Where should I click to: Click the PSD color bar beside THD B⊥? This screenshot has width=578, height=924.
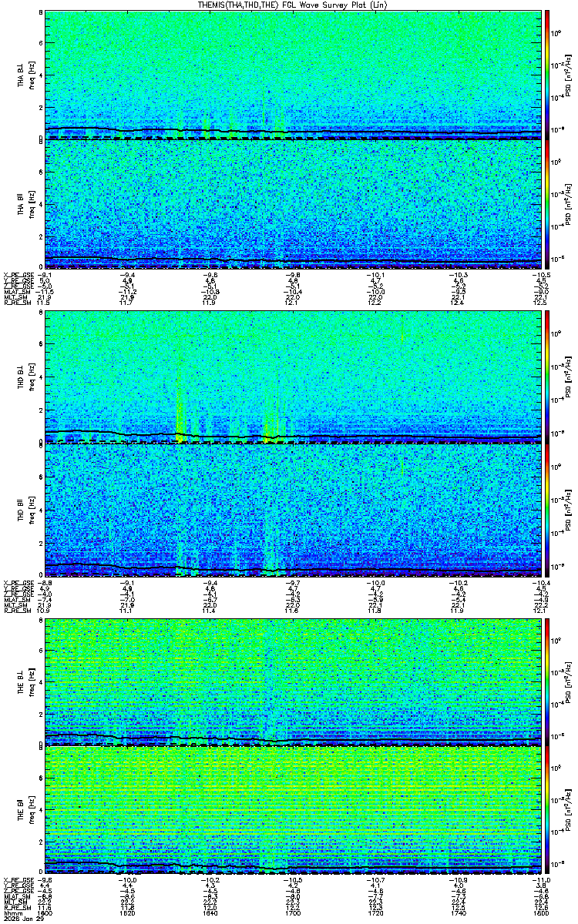pyautogui.click(x=547, y=377)
